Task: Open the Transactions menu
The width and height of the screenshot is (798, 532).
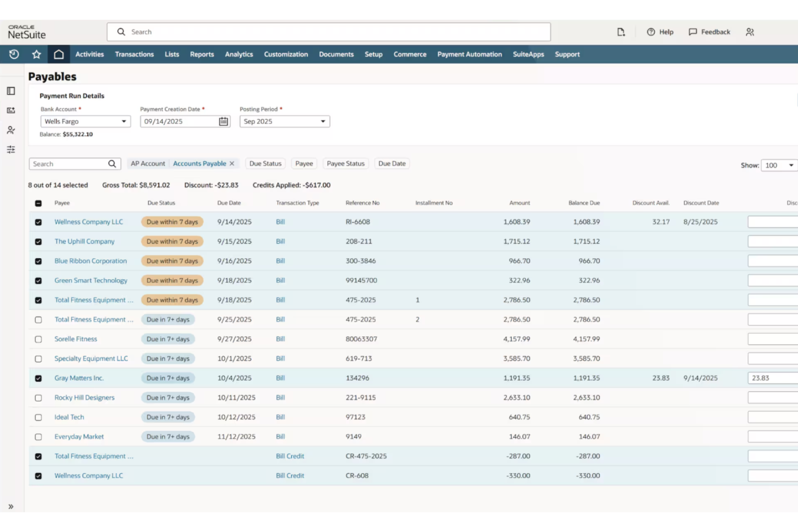Action: 134,54
